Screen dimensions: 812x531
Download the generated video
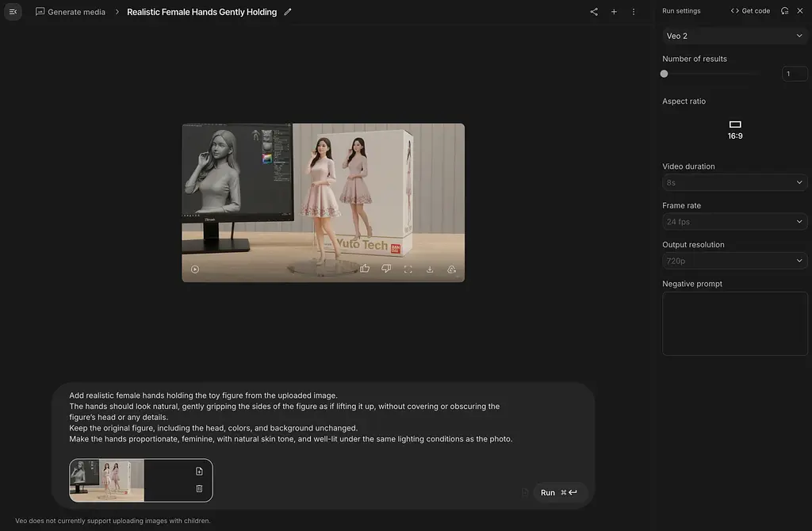coord(430,269)
